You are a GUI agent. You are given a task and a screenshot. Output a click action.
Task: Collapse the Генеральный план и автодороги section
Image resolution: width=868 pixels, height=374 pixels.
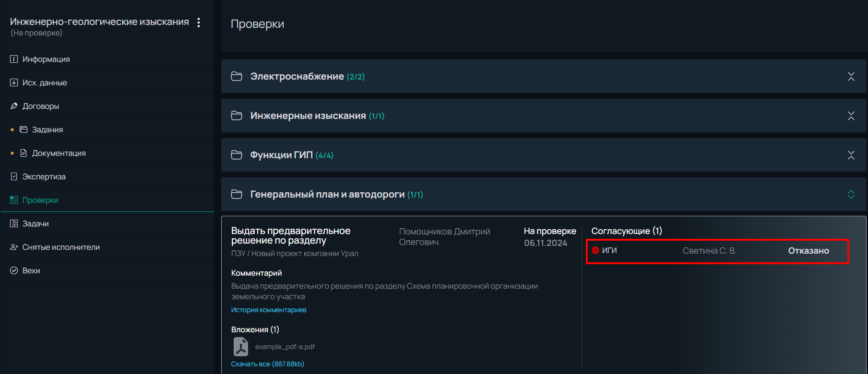click(851, 194)
